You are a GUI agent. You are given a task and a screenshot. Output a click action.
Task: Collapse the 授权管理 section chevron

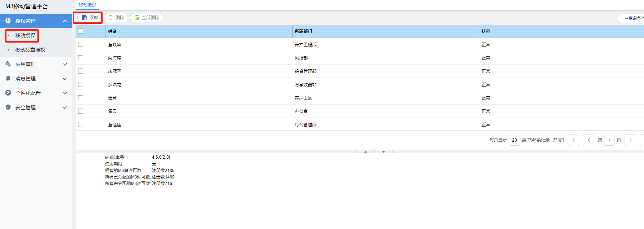[x=65, y=21]
